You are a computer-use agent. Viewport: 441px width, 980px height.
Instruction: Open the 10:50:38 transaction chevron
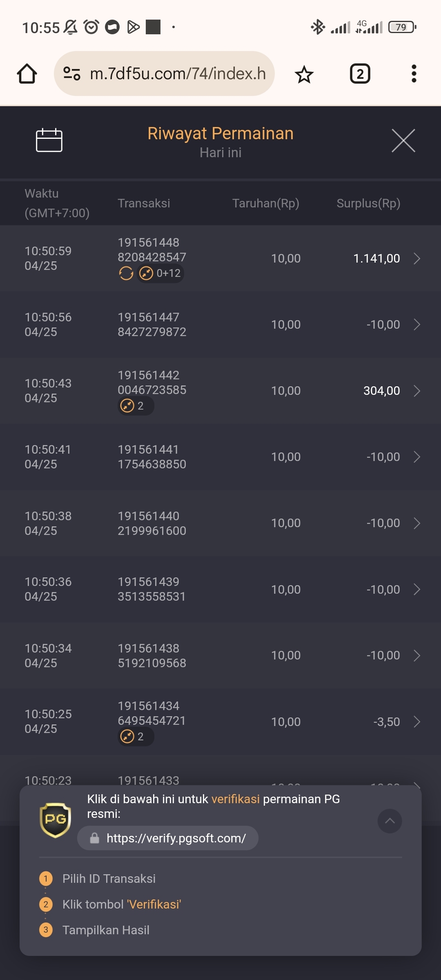[417, 523]
